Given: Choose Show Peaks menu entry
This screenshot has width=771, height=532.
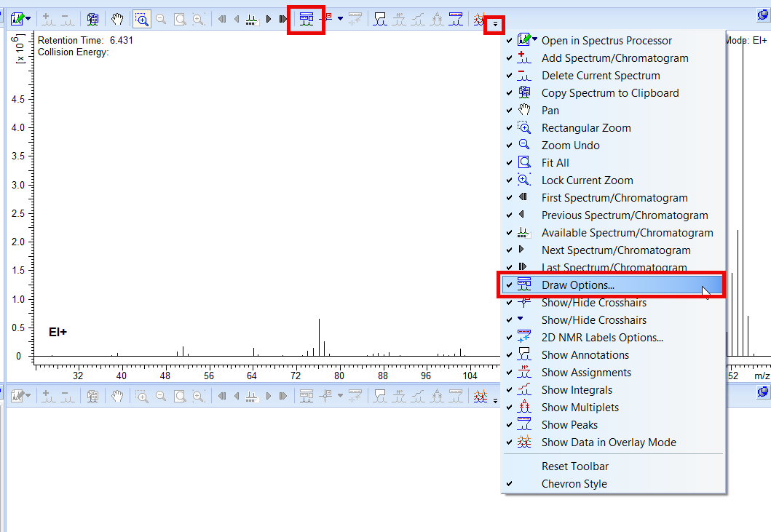Looking at the screenshot, I should (x=613, y=425).
